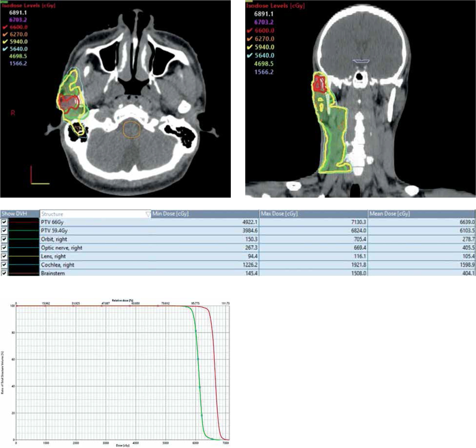Toggle cyan 5640.0 isodose checkmark in coronal view
This screenshot has height=448, width=476.
tap(249, 55)
